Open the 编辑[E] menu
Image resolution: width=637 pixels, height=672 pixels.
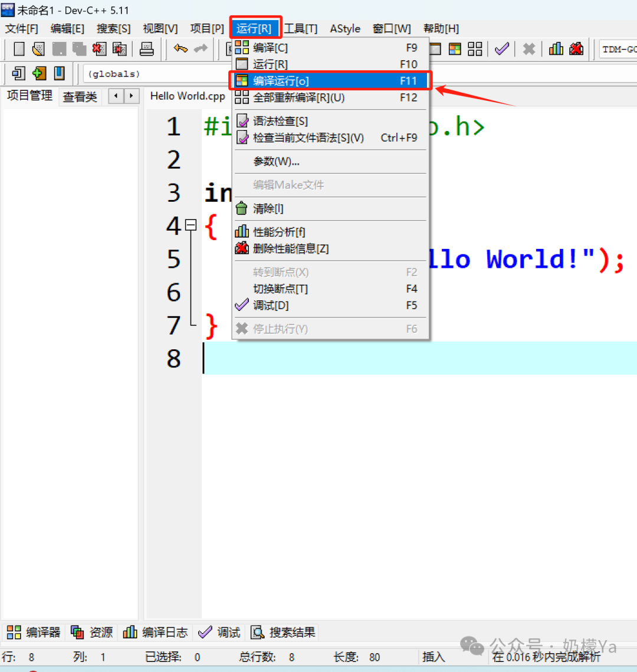pos(67,29)
